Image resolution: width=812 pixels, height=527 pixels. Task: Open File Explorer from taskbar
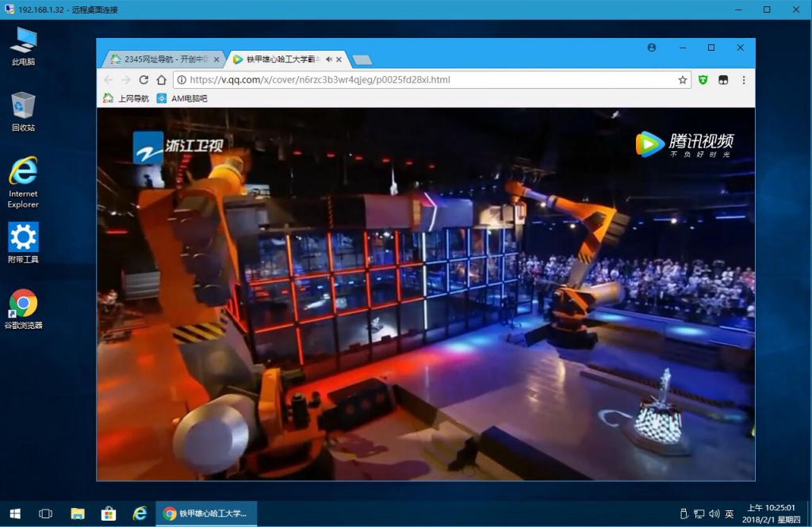pyautogui.click(x=77, y=514)
